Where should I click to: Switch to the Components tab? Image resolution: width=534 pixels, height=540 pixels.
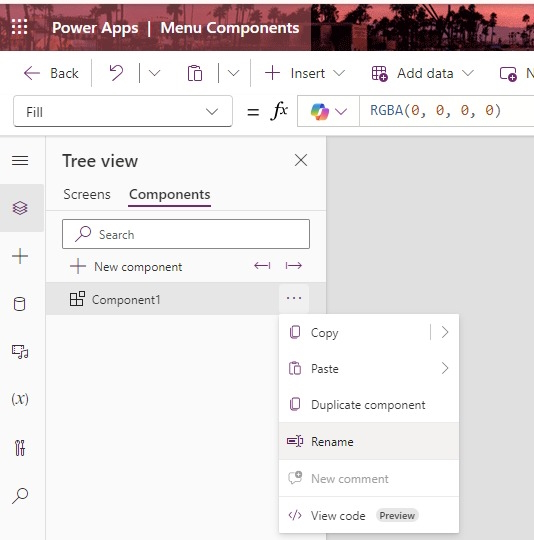coord(169,195)
